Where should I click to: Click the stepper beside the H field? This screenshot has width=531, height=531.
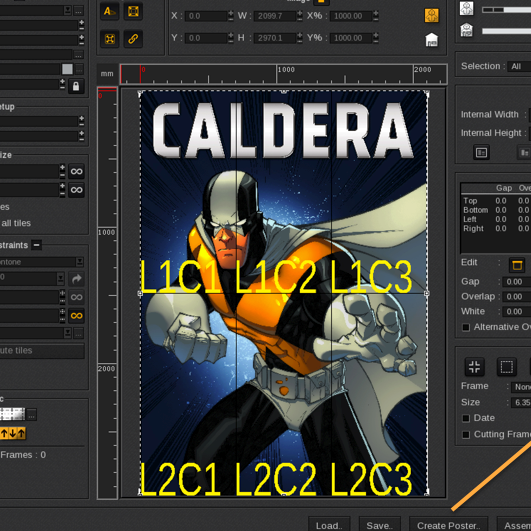[300, 38]
